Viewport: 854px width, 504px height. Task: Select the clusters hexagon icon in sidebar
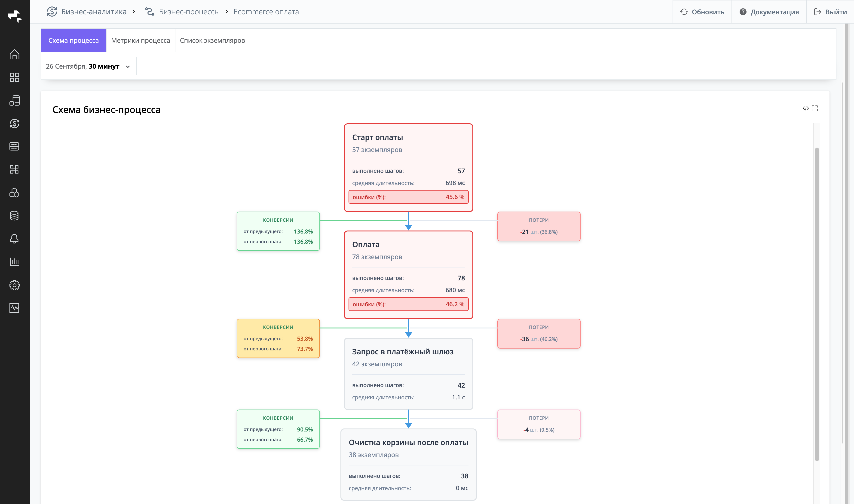point(15,193)
